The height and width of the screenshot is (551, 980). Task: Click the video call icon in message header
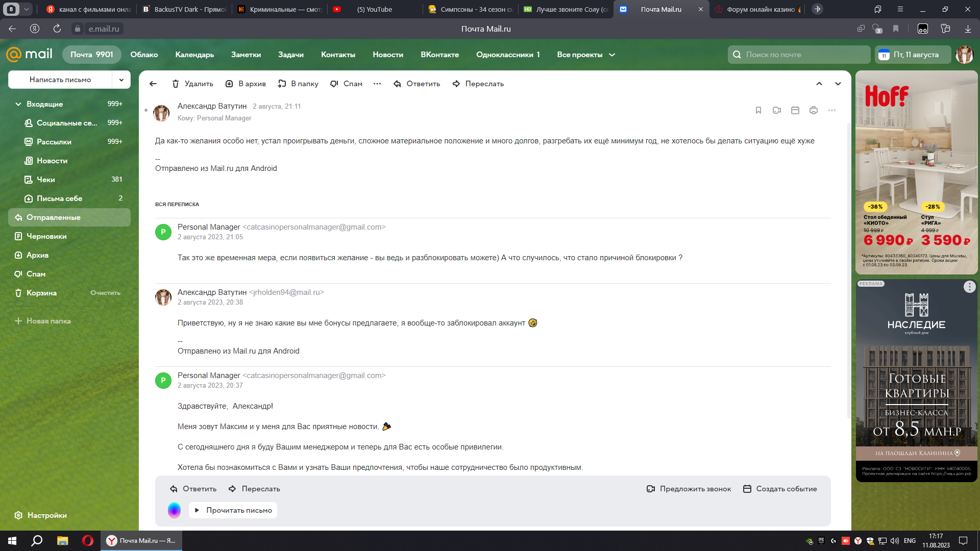[x=777, y=110]
